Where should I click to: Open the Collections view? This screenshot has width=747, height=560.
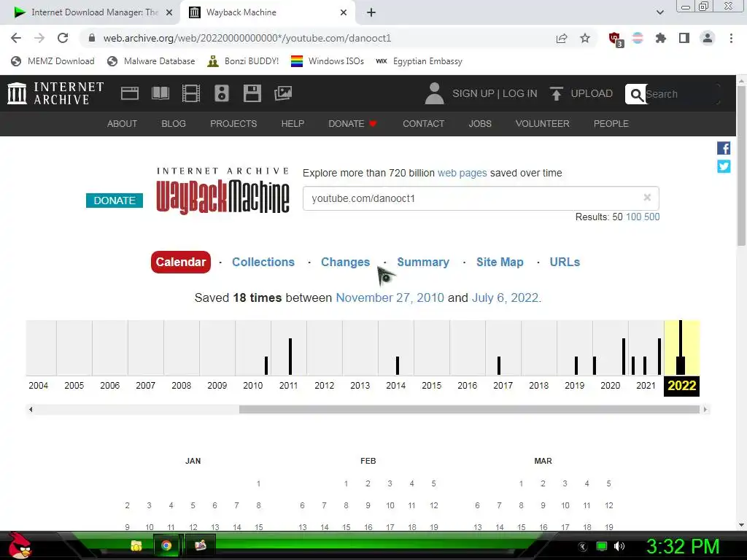(263, 262)
